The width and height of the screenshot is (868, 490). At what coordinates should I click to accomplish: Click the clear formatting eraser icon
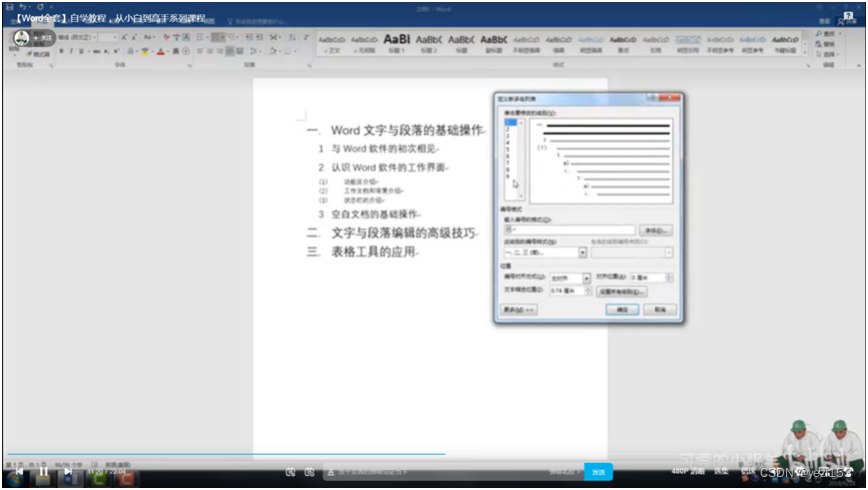(166, 38)
